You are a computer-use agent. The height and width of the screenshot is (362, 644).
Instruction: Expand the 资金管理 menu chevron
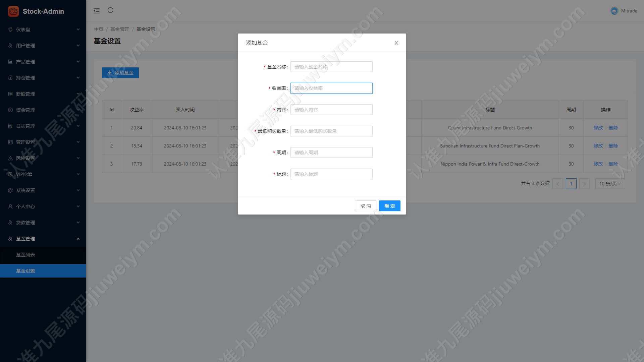78,110
